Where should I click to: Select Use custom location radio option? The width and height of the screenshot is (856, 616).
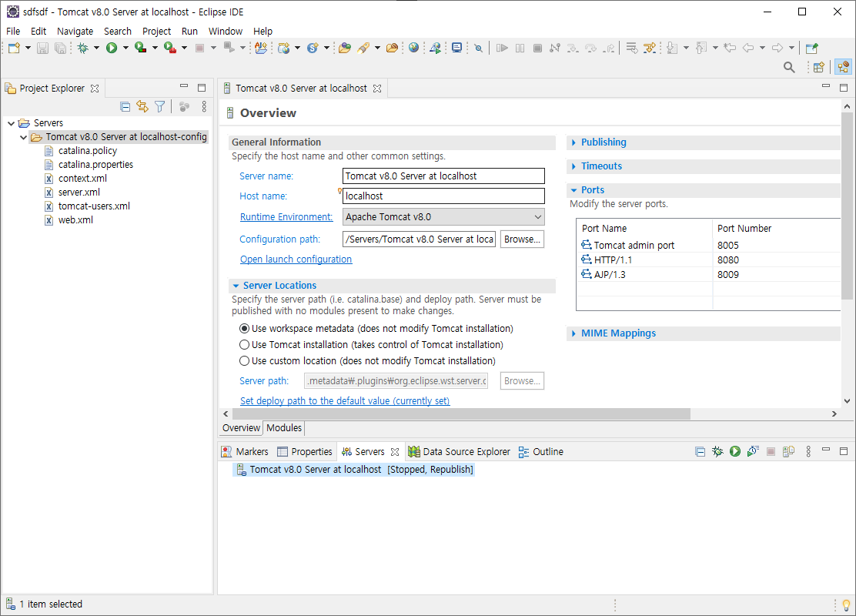(245, 361)
